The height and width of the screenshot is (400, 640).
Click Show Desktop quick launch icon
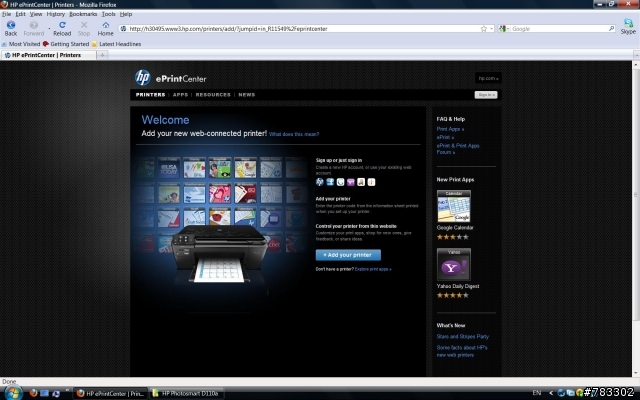[44, 393]
